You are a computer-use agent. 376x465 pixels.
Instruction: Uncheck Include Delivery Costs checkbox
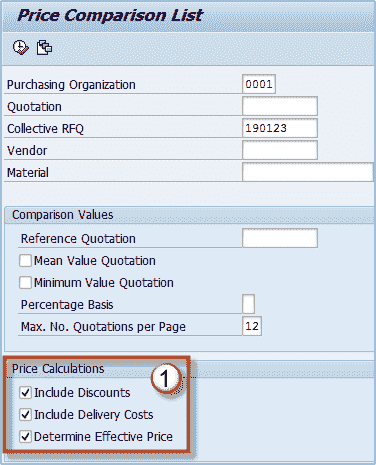pyautogui.click(x=25, y=415)
